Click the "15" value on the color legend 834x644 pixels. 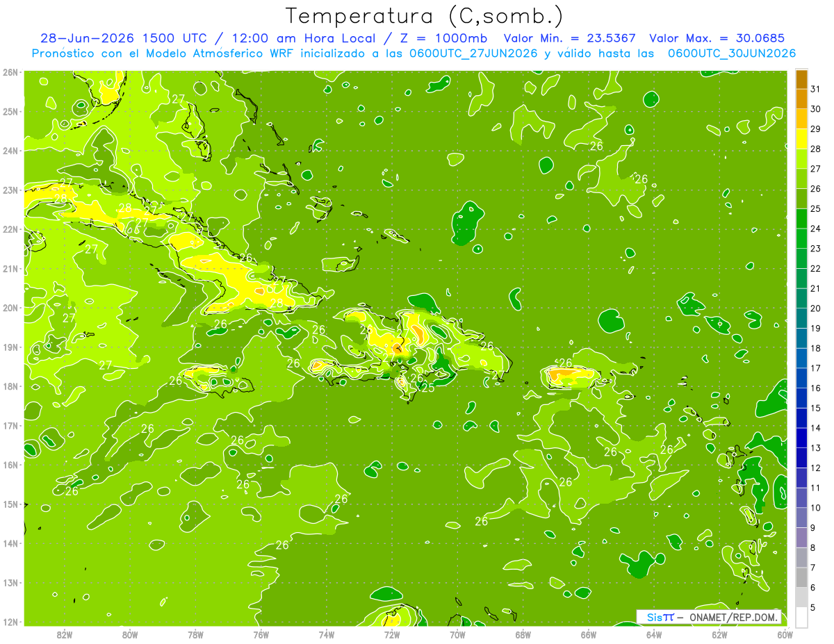815,408
